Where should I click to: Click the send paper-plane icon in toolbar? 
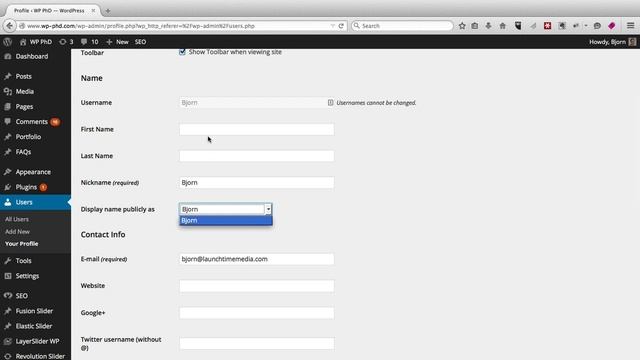pos(533,26)
